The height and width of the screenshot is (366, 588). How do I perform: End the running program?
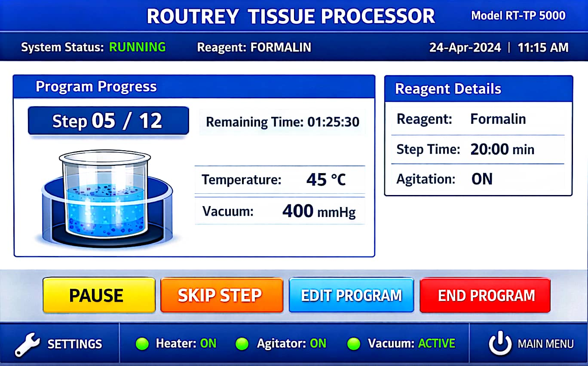pos(485,295)
